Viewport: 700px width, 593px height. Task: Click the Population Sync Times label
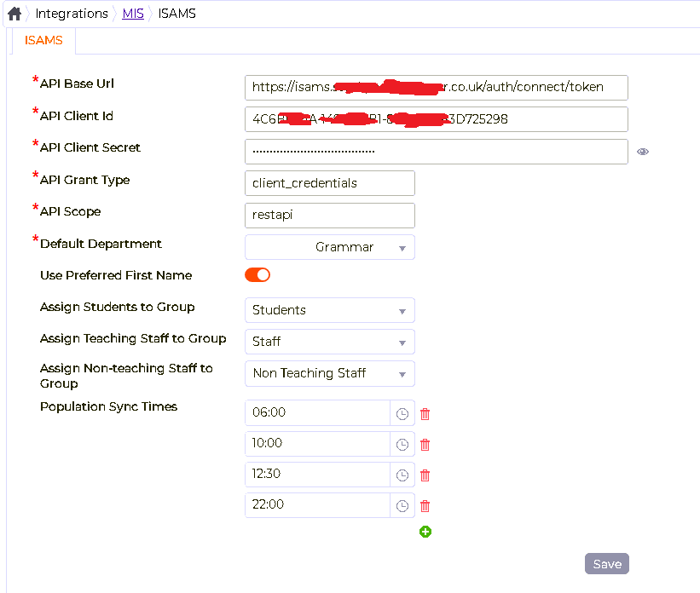[108, 406]
